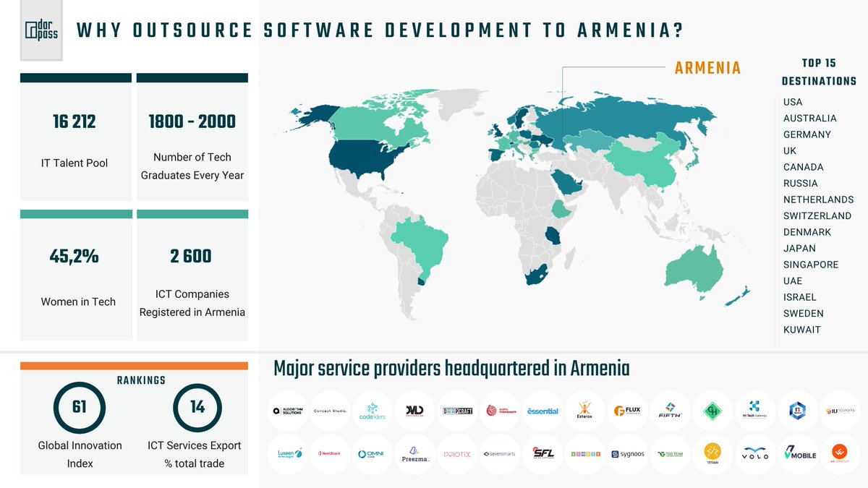This screenshot has height=488, width=868.
Task: Open the VOLO logo
Action: pos(755,454)
